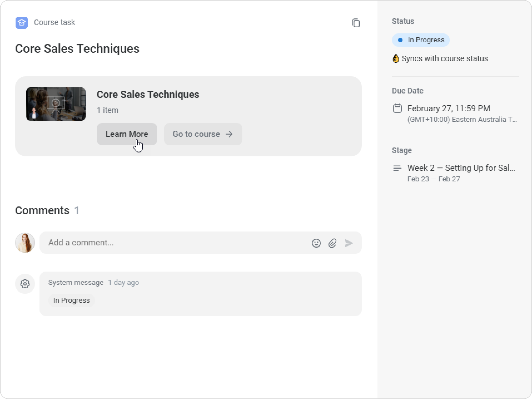The image size is (532, 399).
Task: Click the In Progress tag in system message
Action: coord(71,301)
